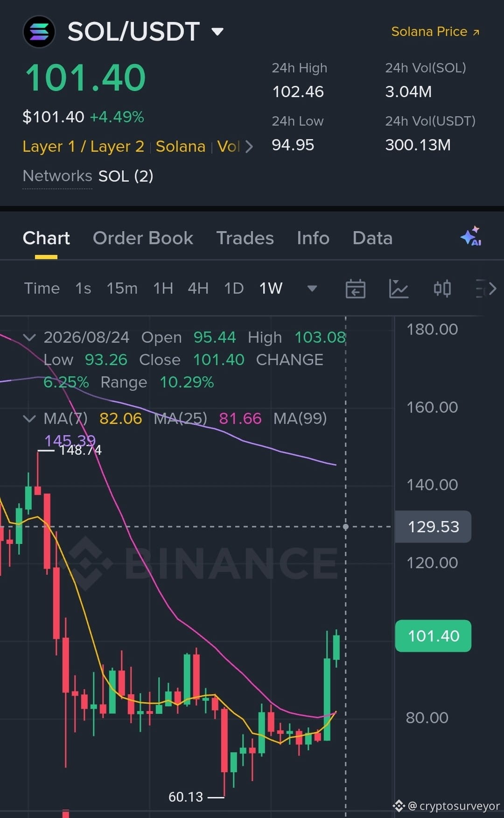Tap the 180.00 price axis label
The image size is (504, 818).
point(432,330)
